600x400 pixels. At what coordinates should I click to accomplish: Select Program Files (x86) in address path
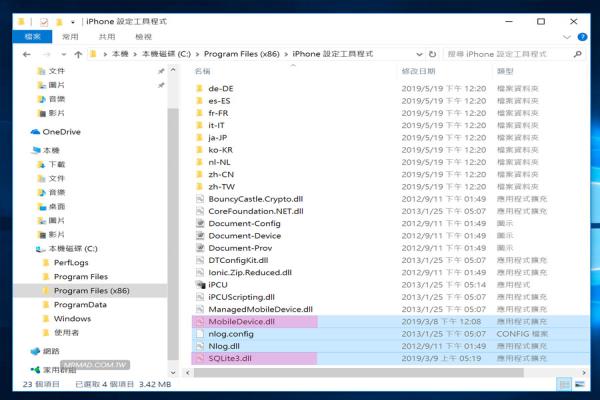pos(241,54)
